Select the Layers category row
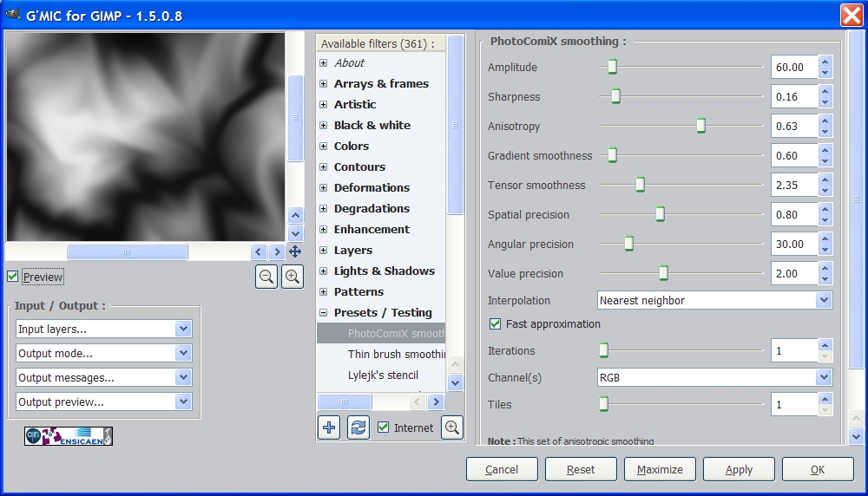The width and height of the screenshot is (868, 496). pos(381,251)
